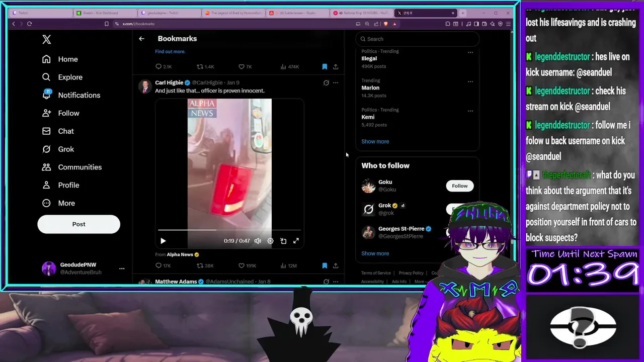View analytics showing 474K views
Viewport: 644px width, 362px height.
pyautogui.click(x=289, y=67)
